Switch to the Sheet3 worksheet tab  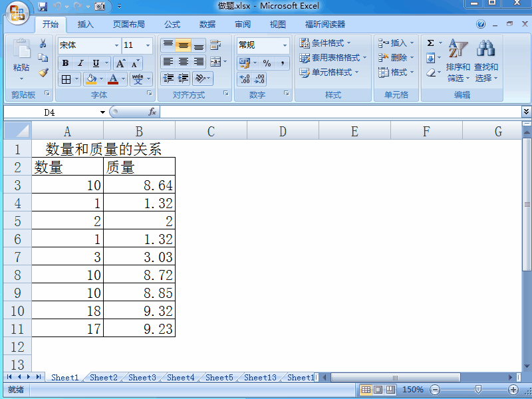[x=142, y=377]
